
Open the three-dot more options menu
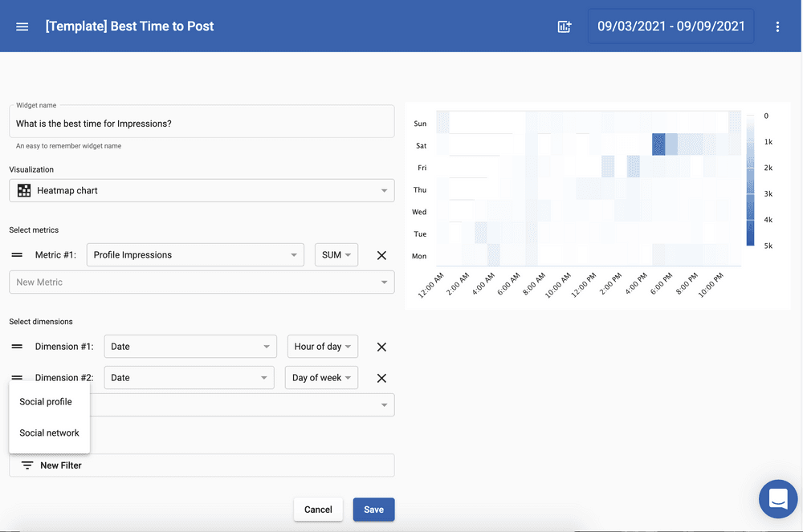click(777, 26)
